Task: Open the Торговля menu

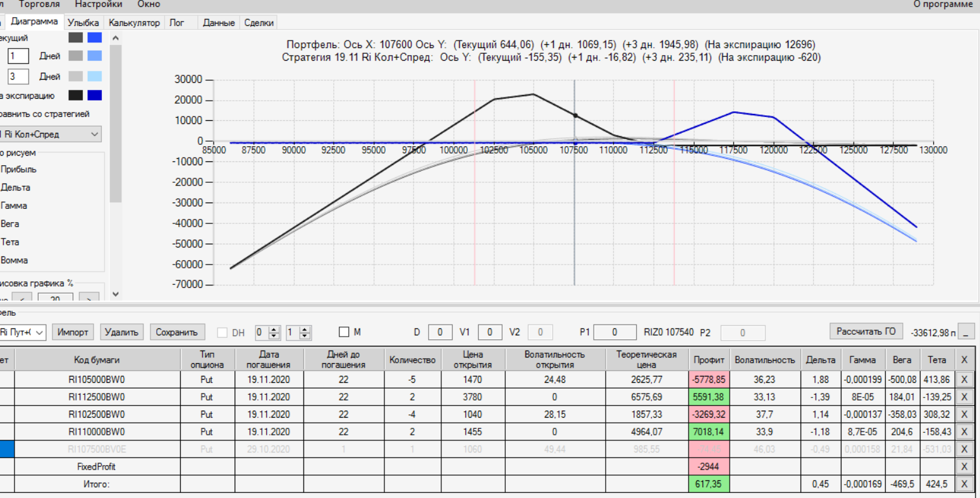Action: point(39,4)
